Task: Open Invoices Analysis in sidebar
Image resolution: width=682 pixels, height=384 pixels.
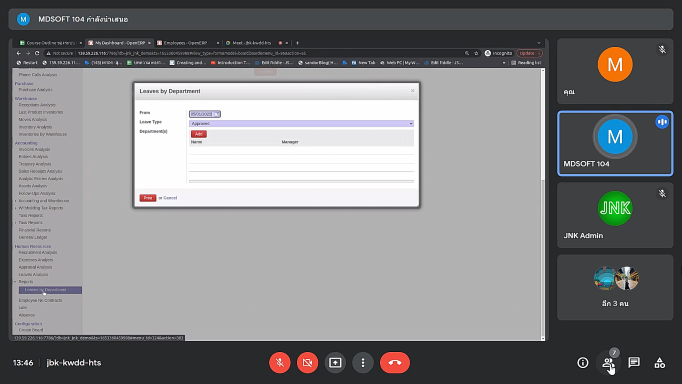Action: click(x=34, y=149)
